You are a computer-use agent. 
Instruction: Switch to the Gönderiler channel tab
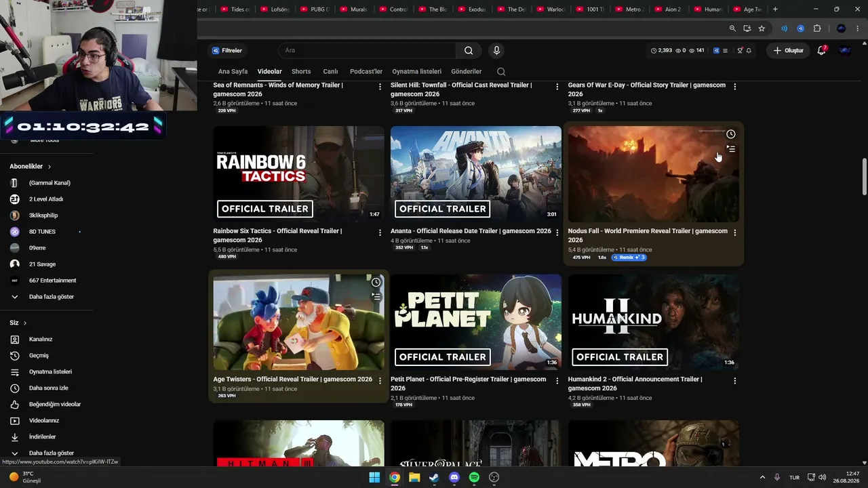(467, 71)
